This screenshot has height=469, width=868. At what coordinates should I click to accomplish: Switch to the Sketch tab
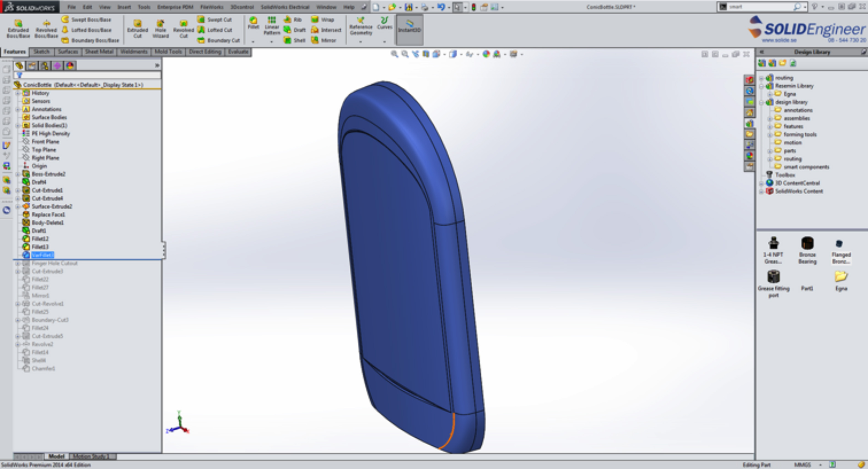[x=41, y=51]
